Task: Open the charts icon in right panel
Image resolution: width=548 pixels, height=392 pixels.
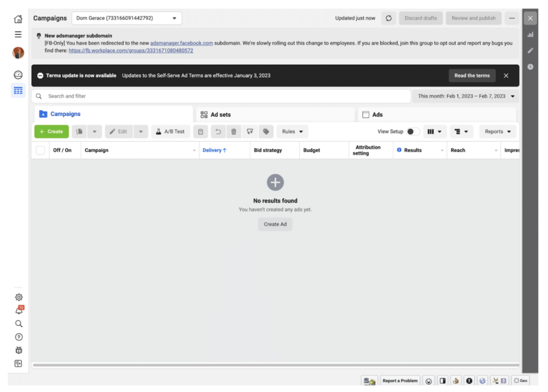Action: 530,34
